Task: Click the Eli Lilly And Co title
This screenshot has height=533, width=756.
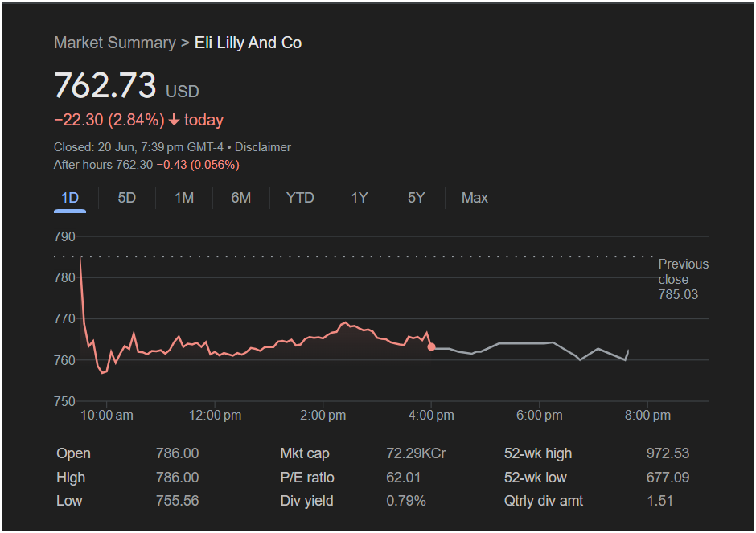Action: (x=248, y=43)
